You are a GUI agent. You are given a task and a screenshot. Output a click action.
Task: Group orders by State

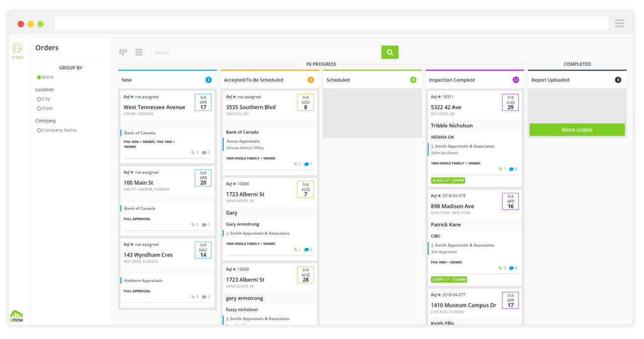pos(39,108)
